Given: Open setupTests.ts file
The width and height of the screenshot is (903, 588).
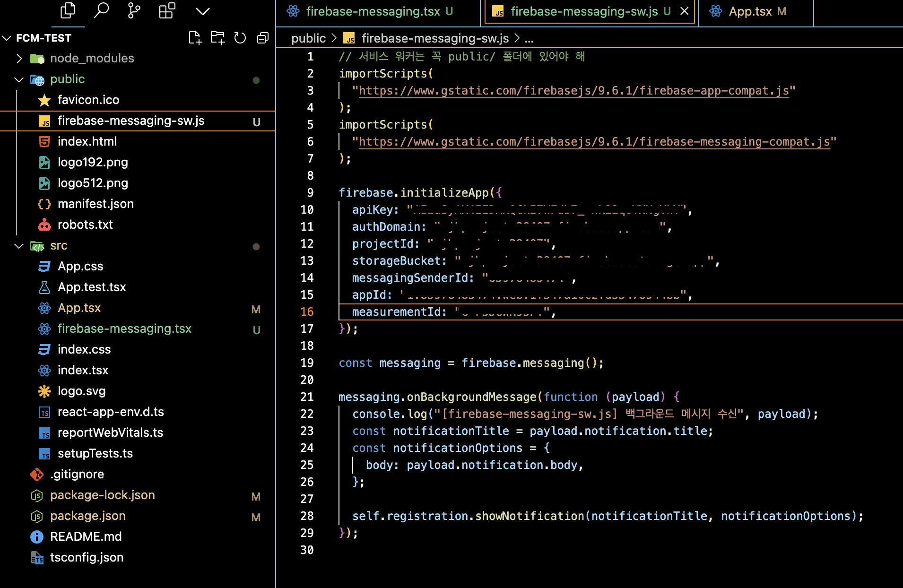Looking at the screenshot, I should pyautogui.click(x=95, y=453).
